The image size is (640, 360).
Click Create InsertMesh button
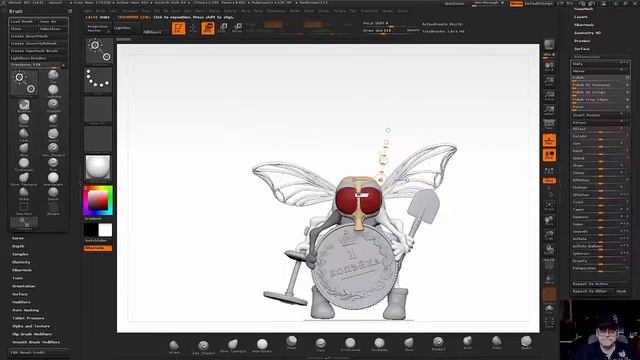point(38,36)
